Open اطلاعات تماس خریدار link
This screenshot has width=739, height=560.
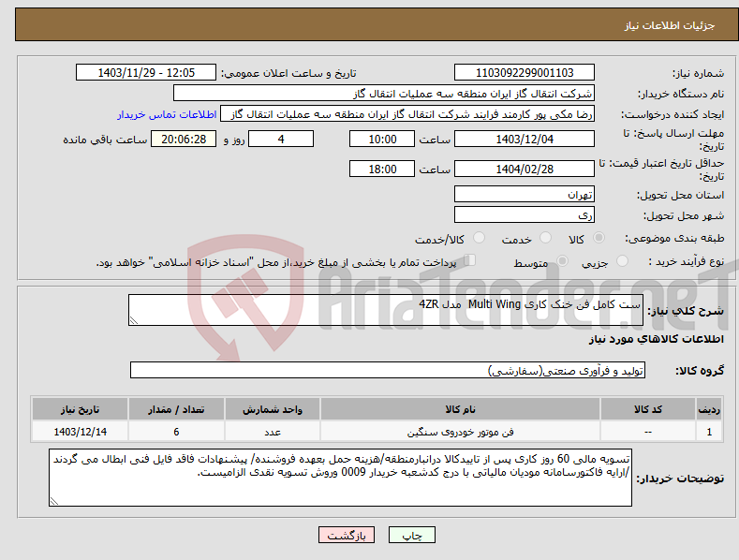(x=167, y=114)
